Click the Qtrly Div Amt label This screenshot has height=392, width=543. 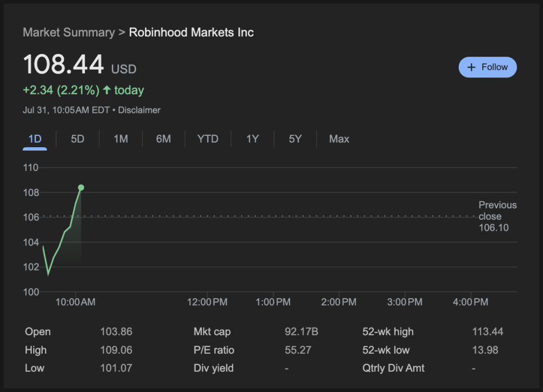click(393, 368)
